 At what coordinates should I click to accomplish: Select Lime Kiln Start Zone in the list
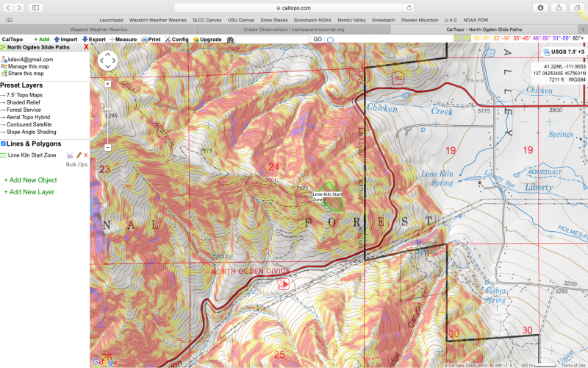point(32,155)
